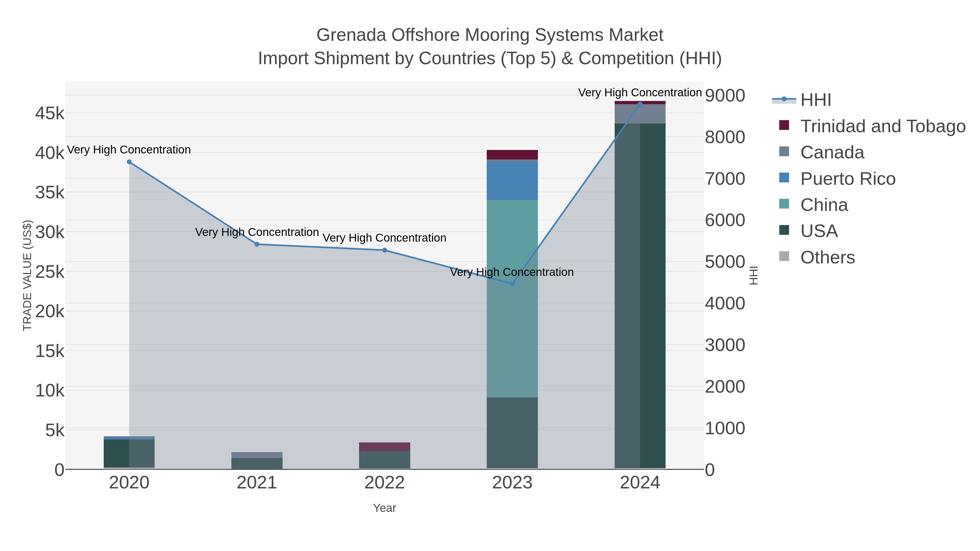
Task: Click Very High Concentration label near 2023 point
Action: pyautogui.click(x=512, y=272)
